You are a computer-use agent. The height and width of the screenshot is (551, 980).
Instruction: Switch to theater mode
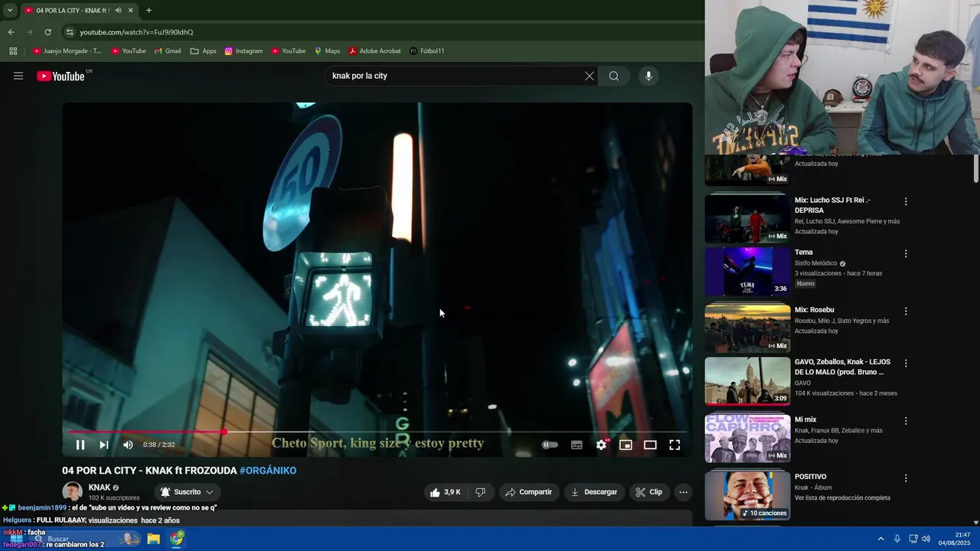point(650,445)
